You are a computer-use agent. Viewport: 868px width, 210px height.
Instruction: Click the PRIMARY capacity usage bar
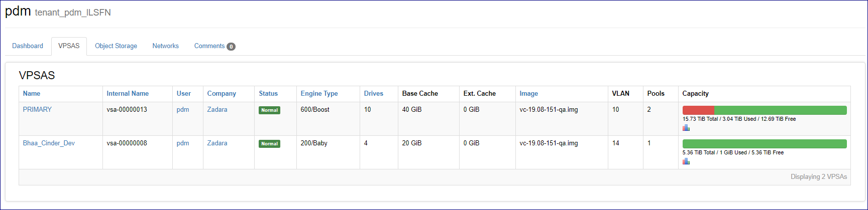(764, 110)
